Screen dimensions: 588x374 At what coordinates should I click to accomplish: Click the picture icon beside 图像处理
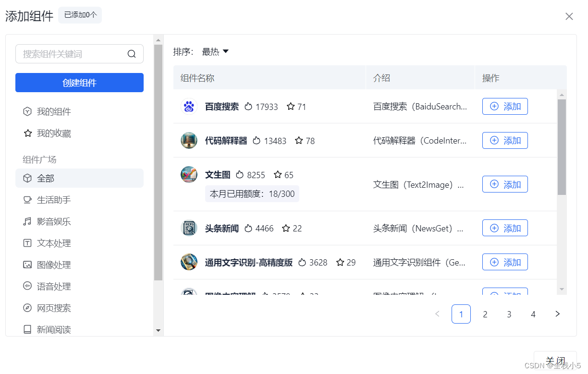pos(27,265)
